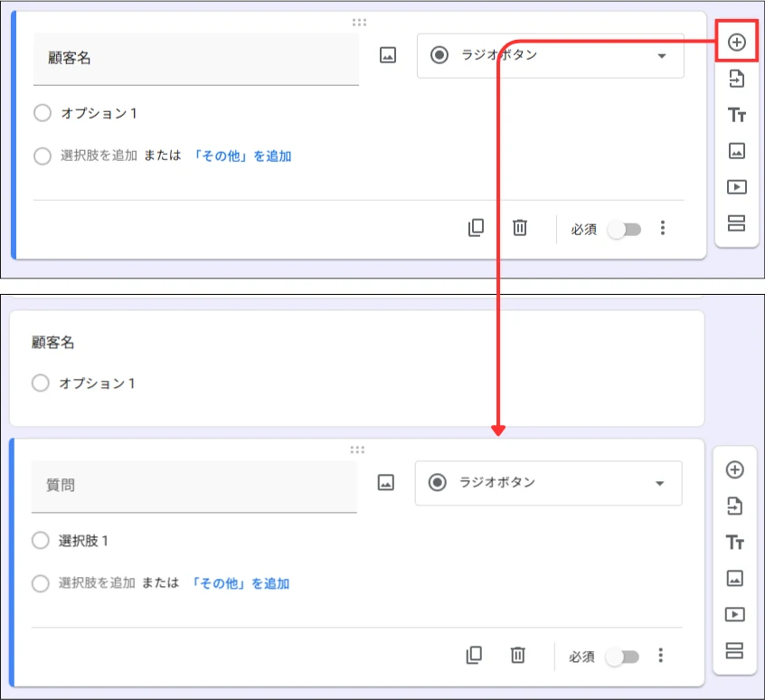Delete the 顧客名 question card
This screenshot has height=700, width=765.
pos(520,228)
